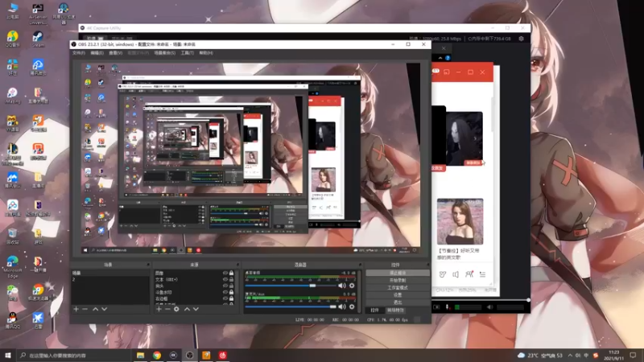
Task: Toggle visibility eye of third source row
Action: (225, 286)
